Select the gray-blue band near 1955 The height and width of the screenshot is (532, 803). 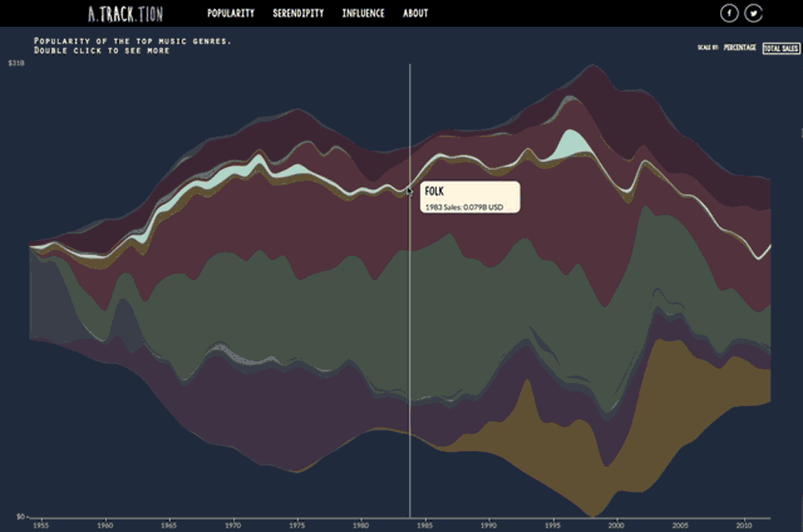coord(50,293)
